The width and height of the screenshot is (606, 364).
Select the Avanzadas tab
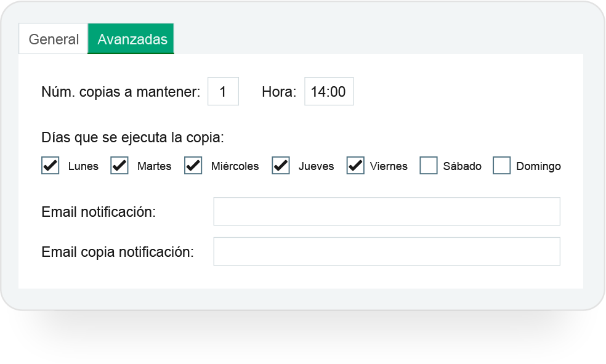(132, 39)
